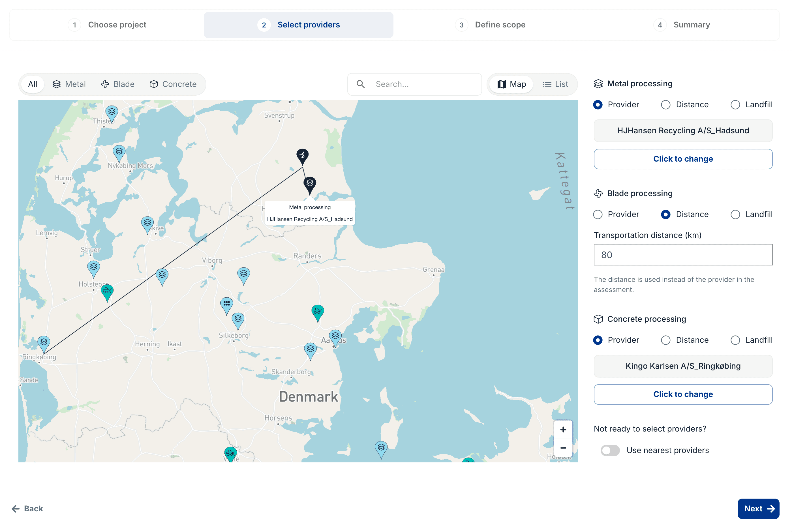Filter providers by Concrete tab
Image resolution: width=792 pixels, height=532 pixels.
click(173, 84)
